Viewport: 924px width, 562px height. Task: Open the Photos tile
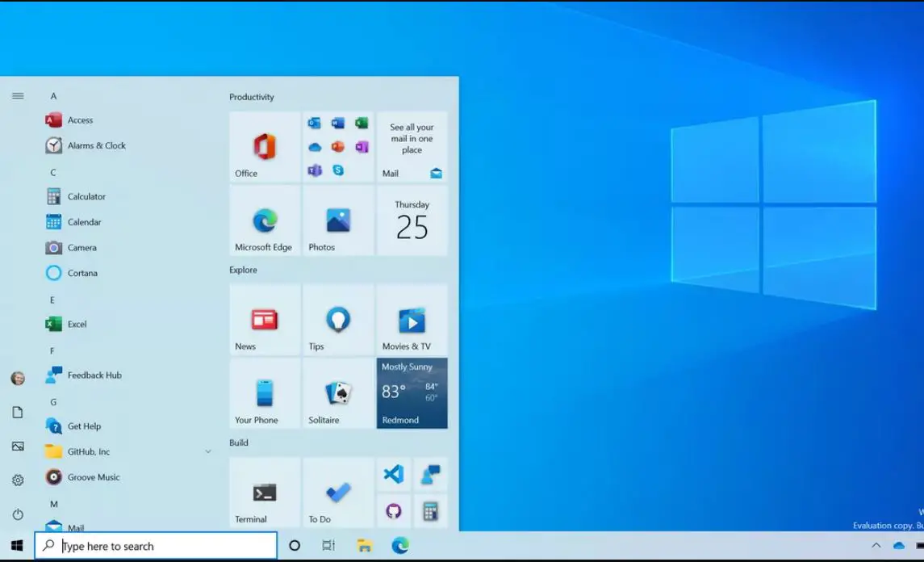[x=338, y=220]
